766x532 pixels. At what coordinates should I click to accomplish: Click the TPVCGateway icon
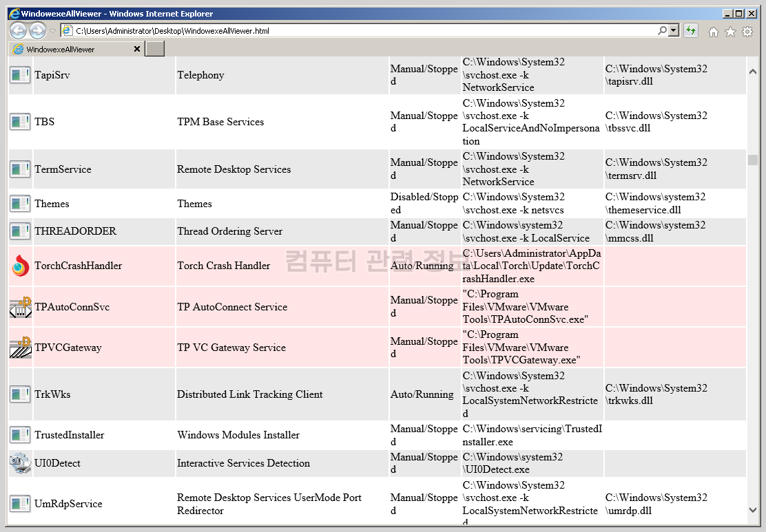pos(20,348)
